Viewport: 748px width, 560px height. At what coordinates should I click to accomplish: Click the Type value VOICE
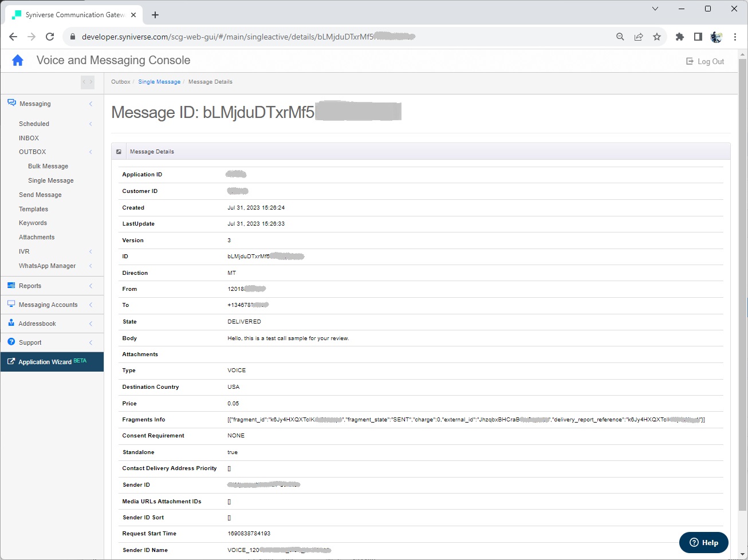point(237,370)
